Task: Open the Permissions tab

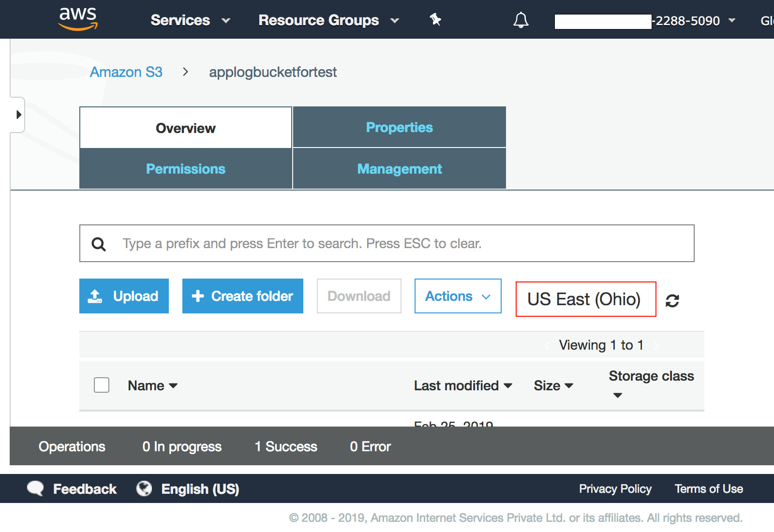Action: point(186,169)
